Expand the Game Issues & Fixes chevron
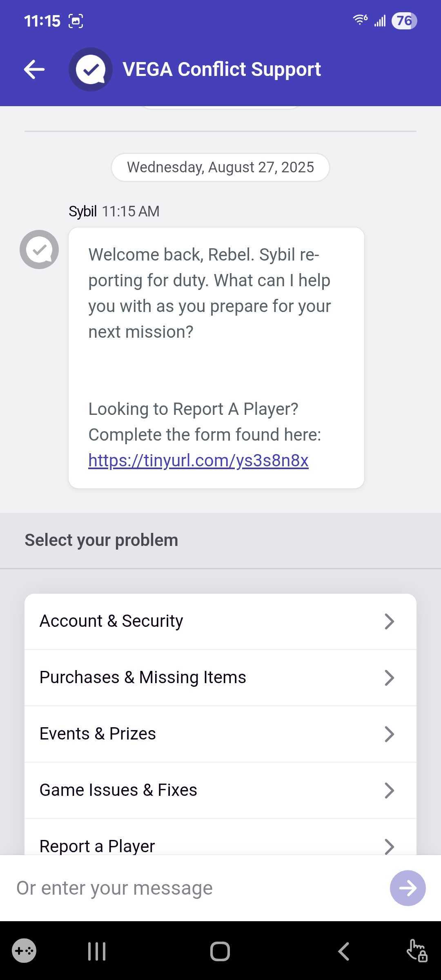This screenshot has height=980, width=441. [x=389, y=791]
